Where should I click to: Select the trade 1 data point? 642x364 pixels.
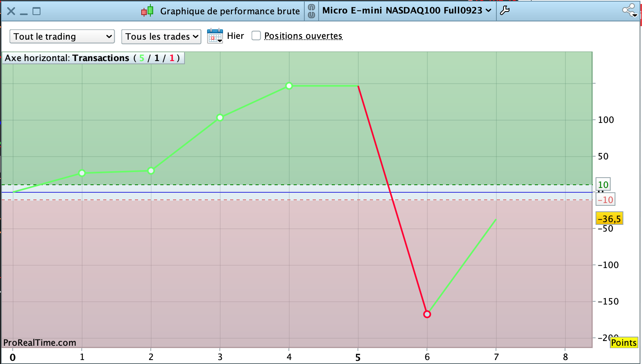coord(82,173)
